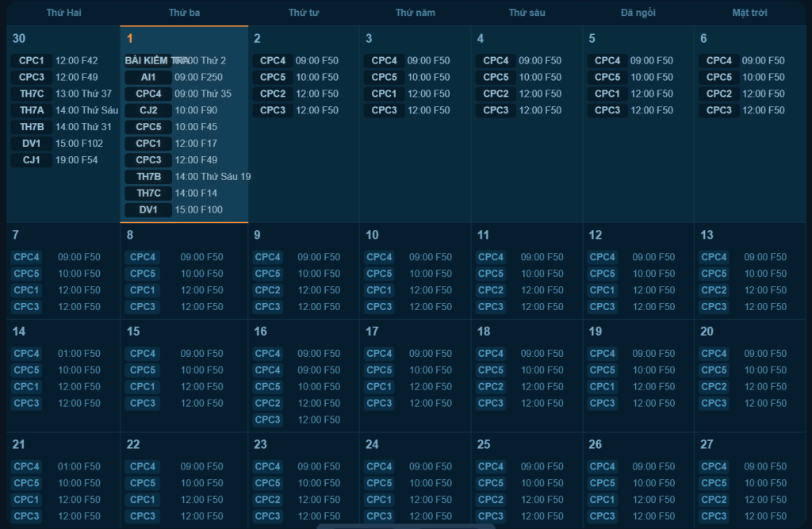Open the CJ2 10:00 F90 event
Image resolution: width=812 pixels, height=529 pixels.
148,110
